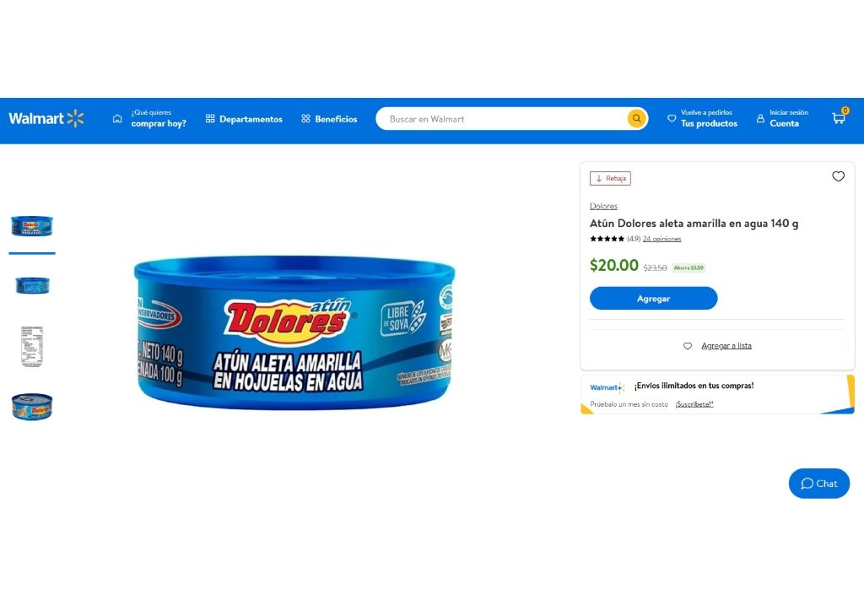Click the Departamentos grid icon
864x616 pixels.
coord(210,118)
